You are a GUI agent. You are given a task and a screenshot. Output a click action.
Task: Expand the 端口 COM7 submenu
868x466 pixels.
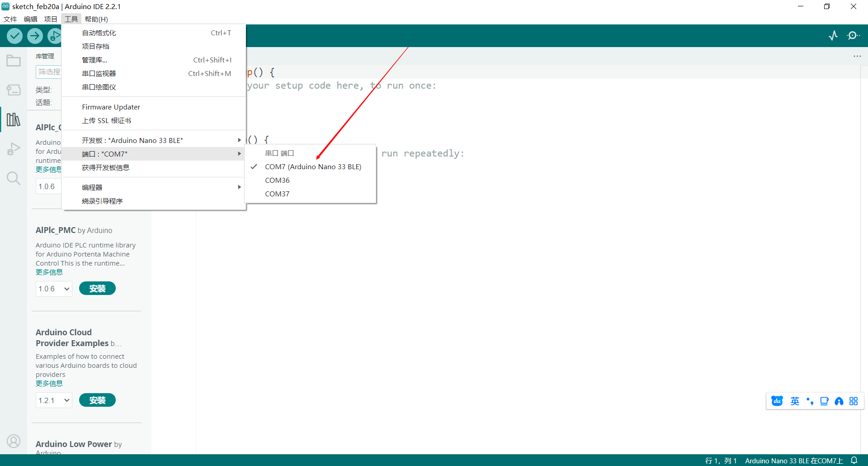coord(154,154)
